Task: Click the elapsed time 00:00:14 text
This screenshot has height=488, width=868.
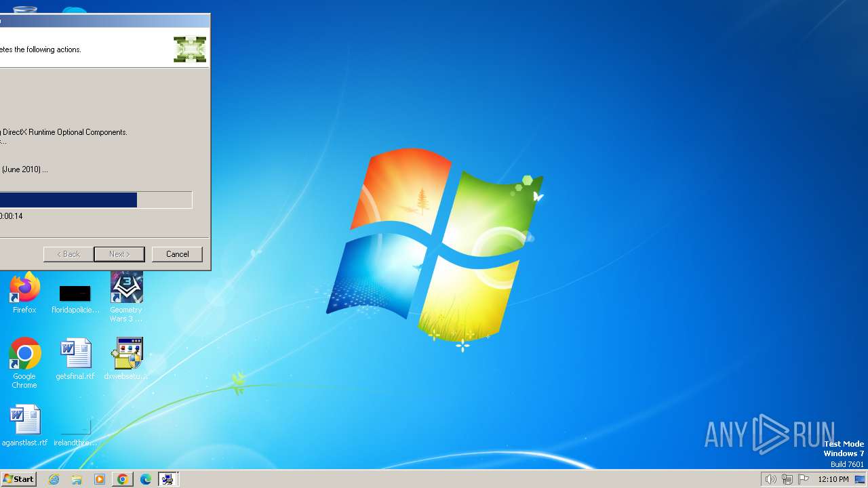Action: click(12, 216)
